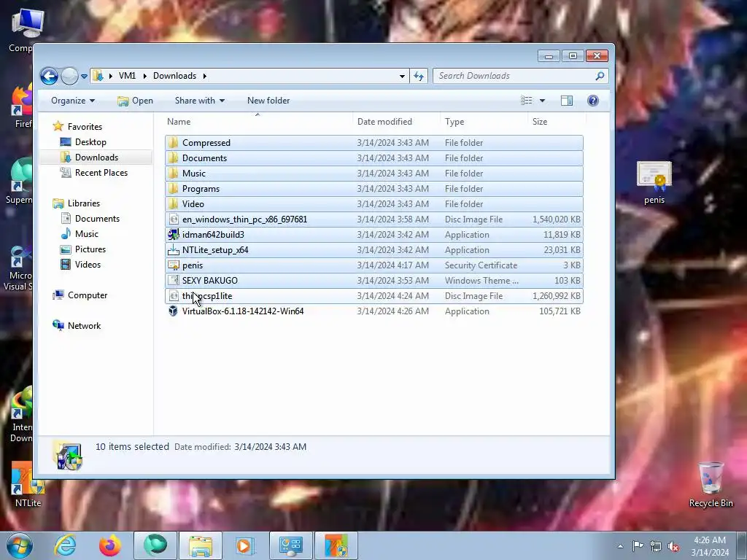This screenshot has height=560, width=747.
Task: Select thinpcsp1lite disc image file
Action: pyautogui.click(x=374, y=296)
